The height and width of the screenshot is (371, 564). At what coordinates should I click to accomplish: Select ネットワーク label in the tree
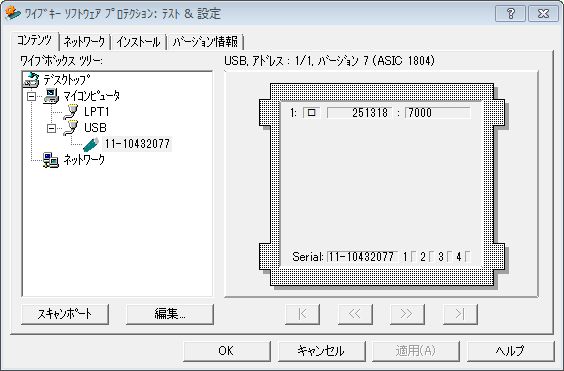point(84,160)
